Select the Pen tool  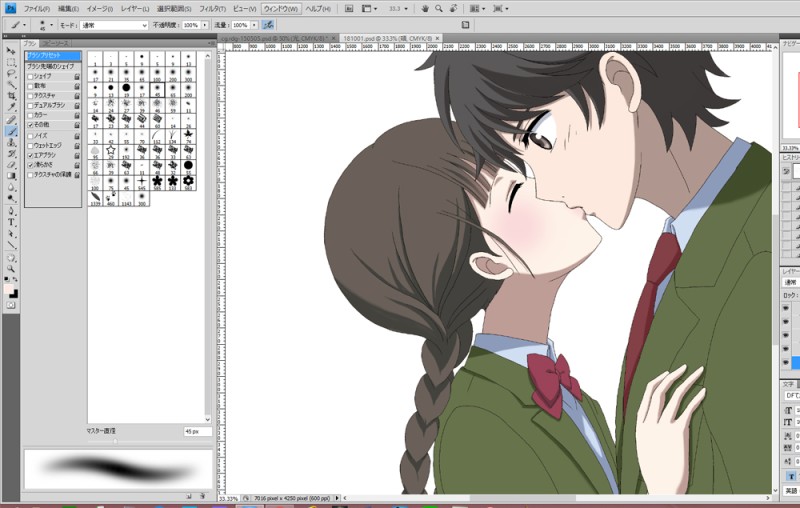11,211
